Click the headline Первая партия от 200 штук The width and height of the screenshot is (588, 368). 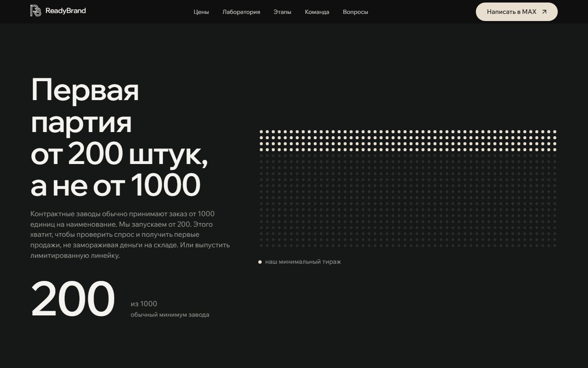[120, 138]
